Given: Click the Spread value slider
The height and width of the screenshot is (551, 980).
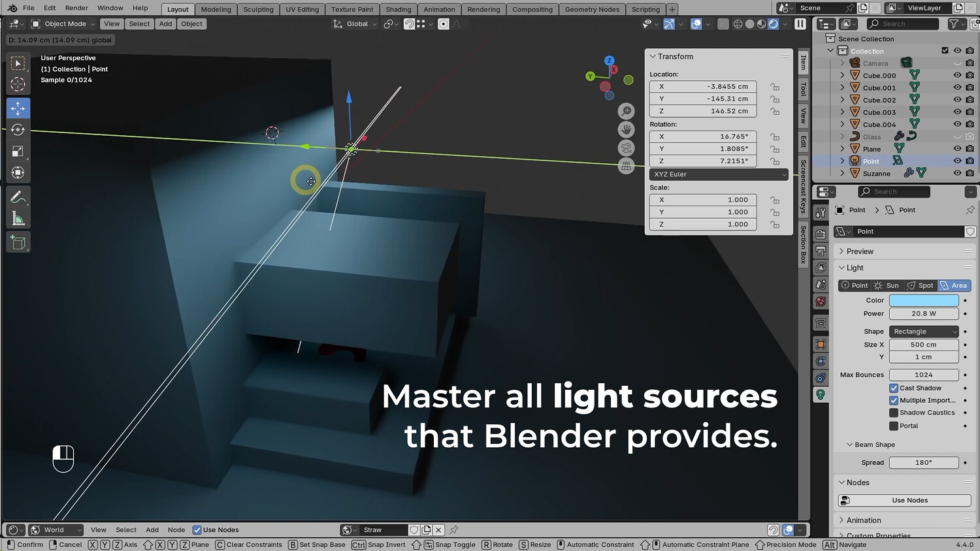Looking at the screenshot, I should (x=924, y=463).
